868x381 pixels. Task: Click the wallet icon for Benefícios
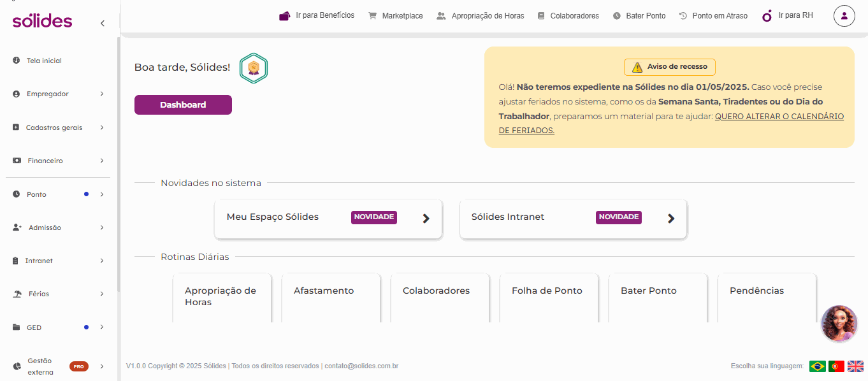tap(285, 16)
